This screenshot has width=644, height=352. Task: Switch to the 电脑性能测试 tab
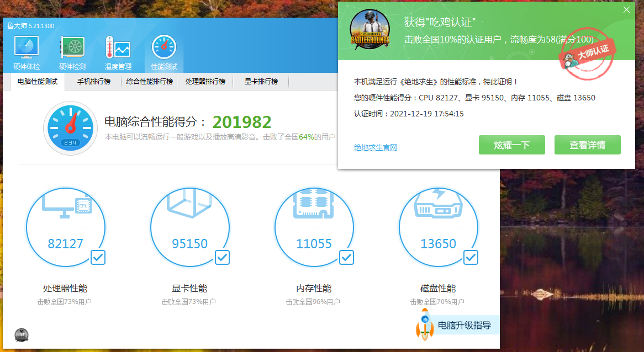[38, 82]
